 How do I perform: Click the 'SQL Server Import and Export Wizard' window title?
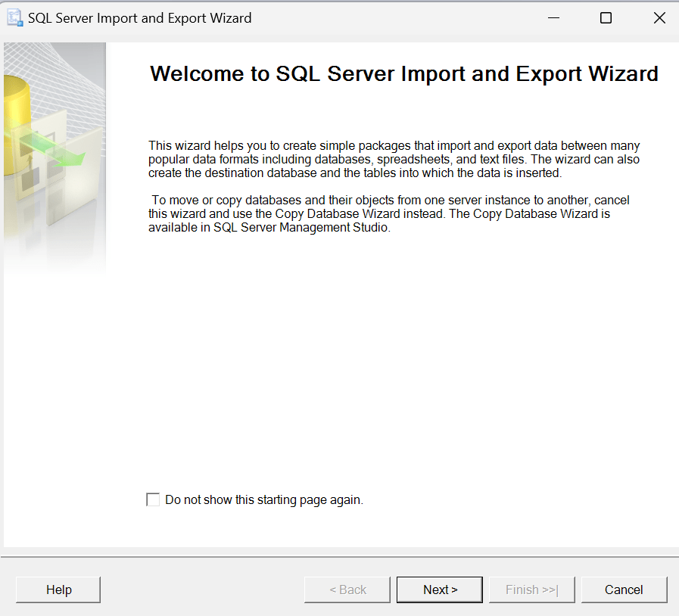click(x=139, y=18)
